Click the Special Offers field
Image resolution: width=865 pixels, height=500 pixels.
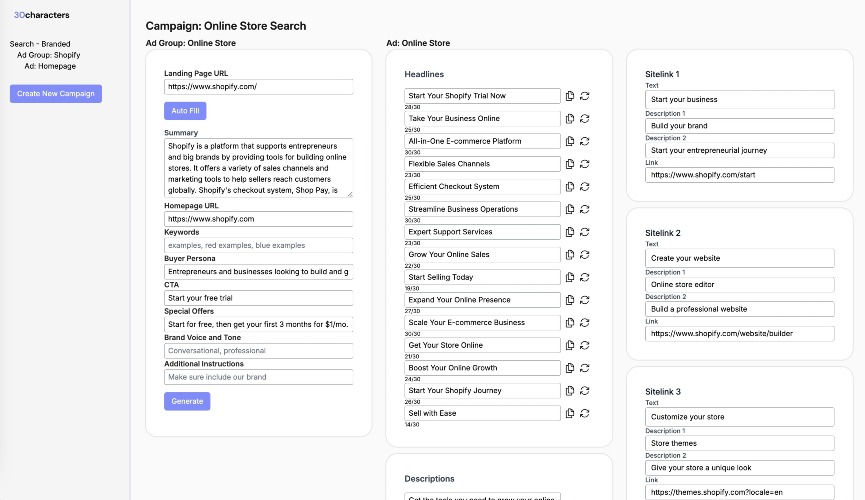[x=258, y=325]
